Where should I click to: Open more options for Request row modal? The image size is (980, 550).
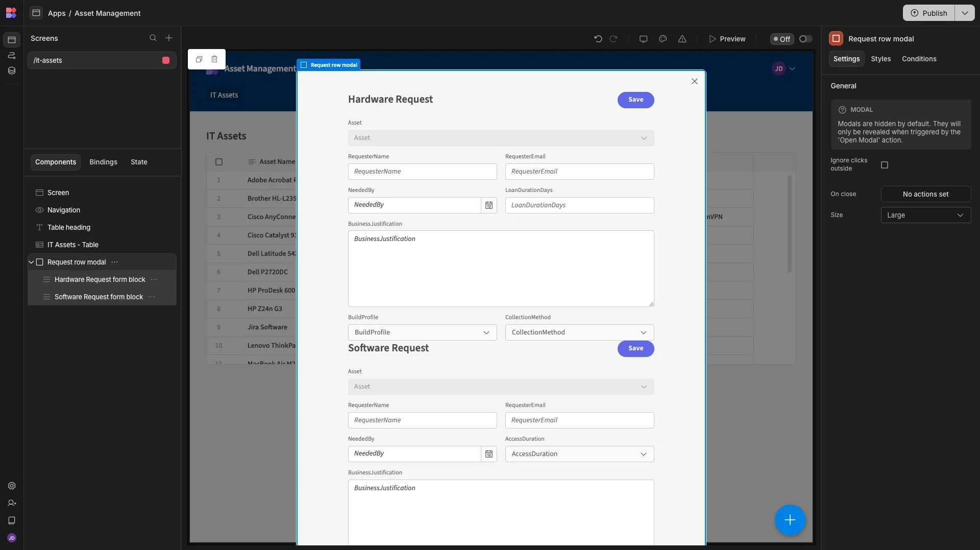point(115,262)
